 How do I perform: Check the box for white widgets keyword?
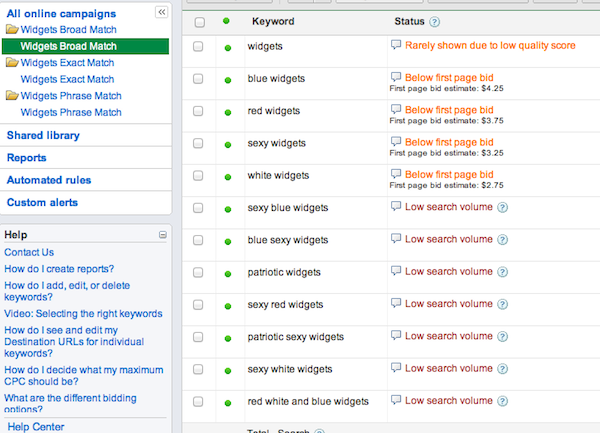(198, 176)
